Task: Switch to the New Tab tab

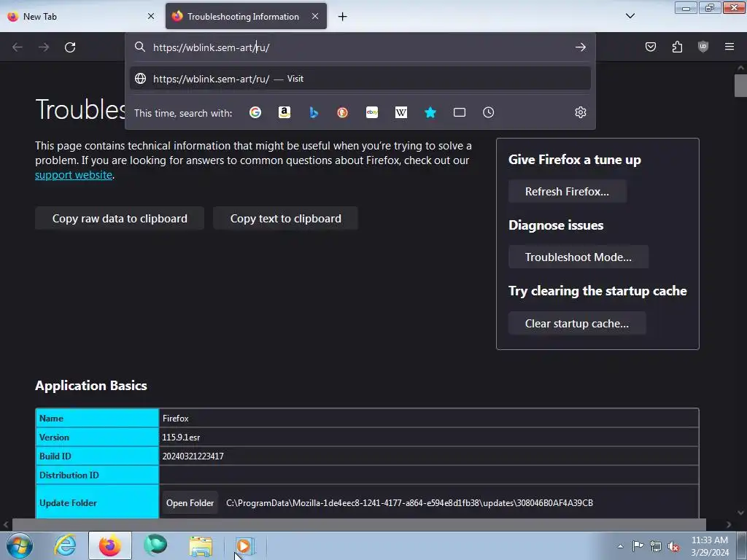Action: [x=81, y=16]
